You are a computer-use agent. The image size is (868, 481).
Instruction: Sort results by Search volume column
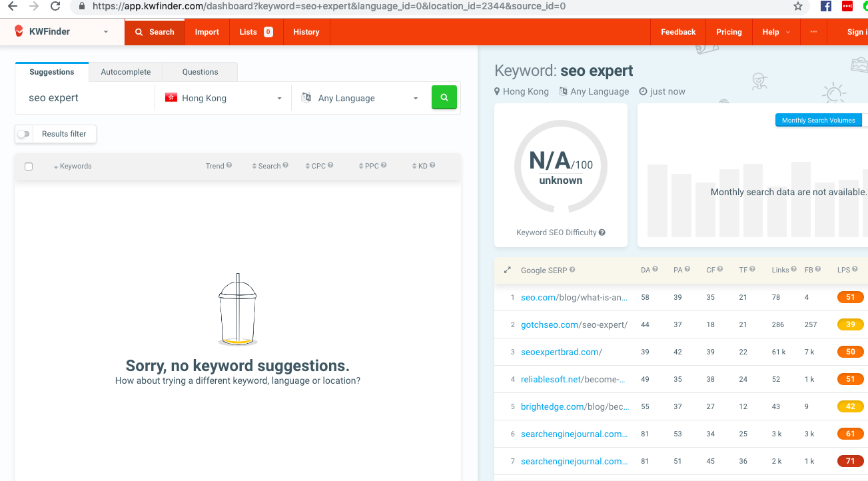click(x=266, y=166)
